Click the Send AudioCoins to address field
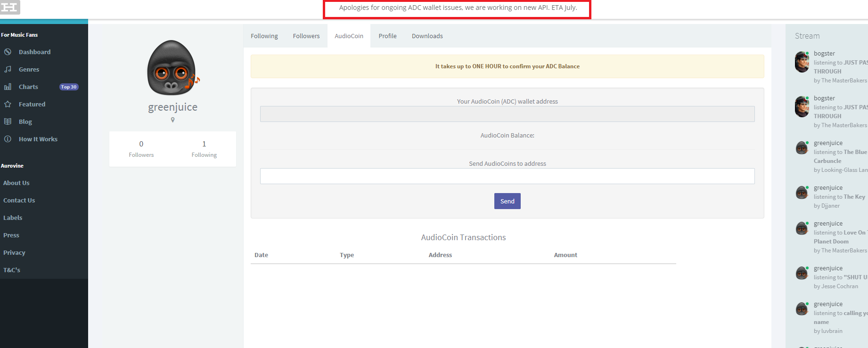 click(508, 176)
